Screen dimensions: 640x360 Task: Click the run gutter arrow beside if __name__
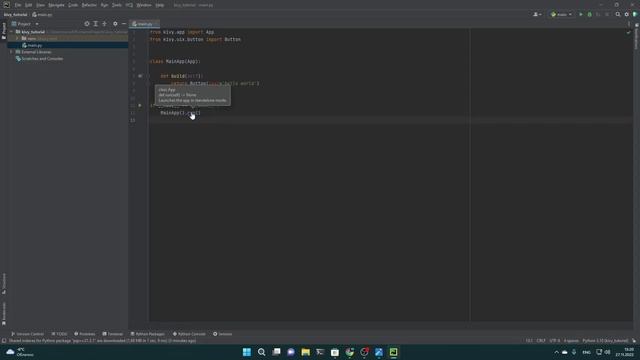tap(140, 105)
